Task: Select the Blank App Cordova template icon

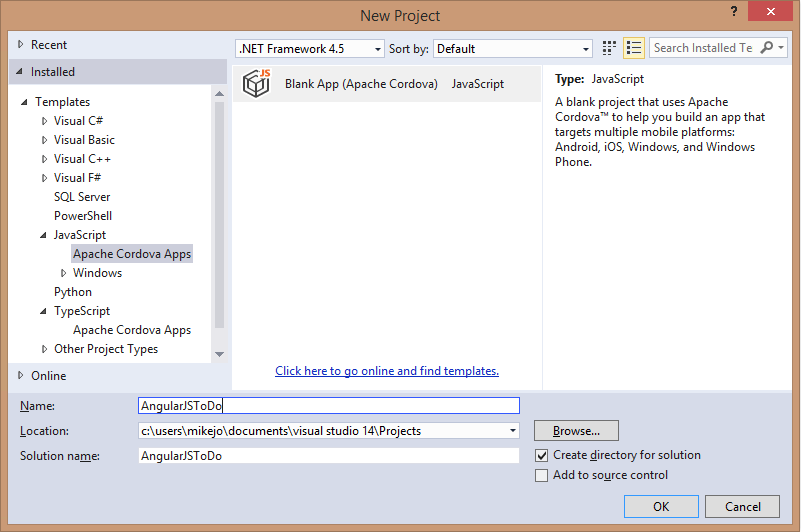Action: coord(258,84)
